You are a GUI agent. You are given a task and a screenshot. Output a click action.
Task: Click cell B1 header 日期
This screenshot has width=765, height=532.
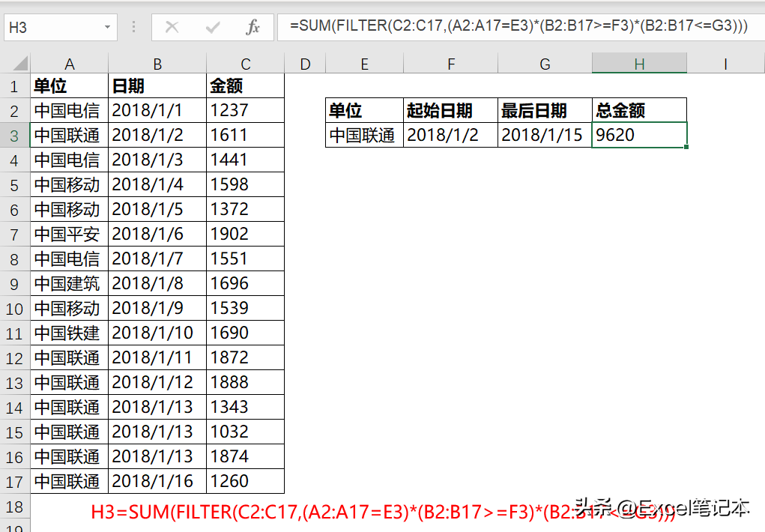point(157,86)
